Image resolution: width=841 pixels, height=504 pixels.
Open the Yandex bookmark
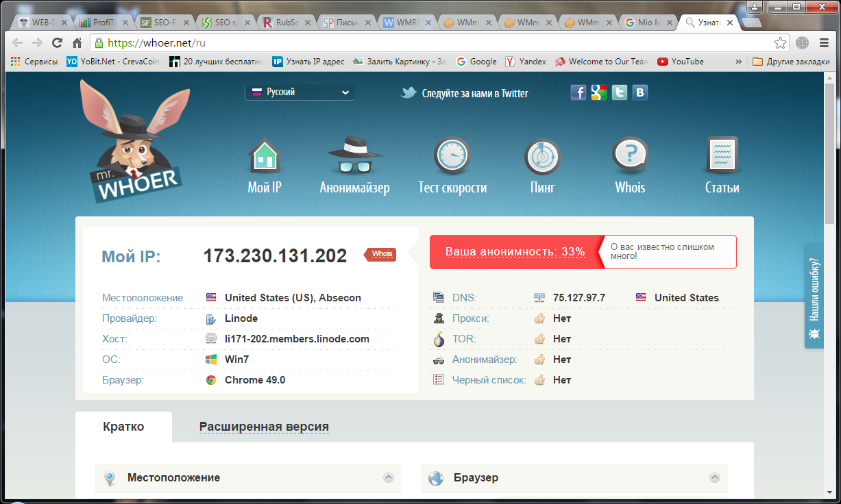[526, 61]
